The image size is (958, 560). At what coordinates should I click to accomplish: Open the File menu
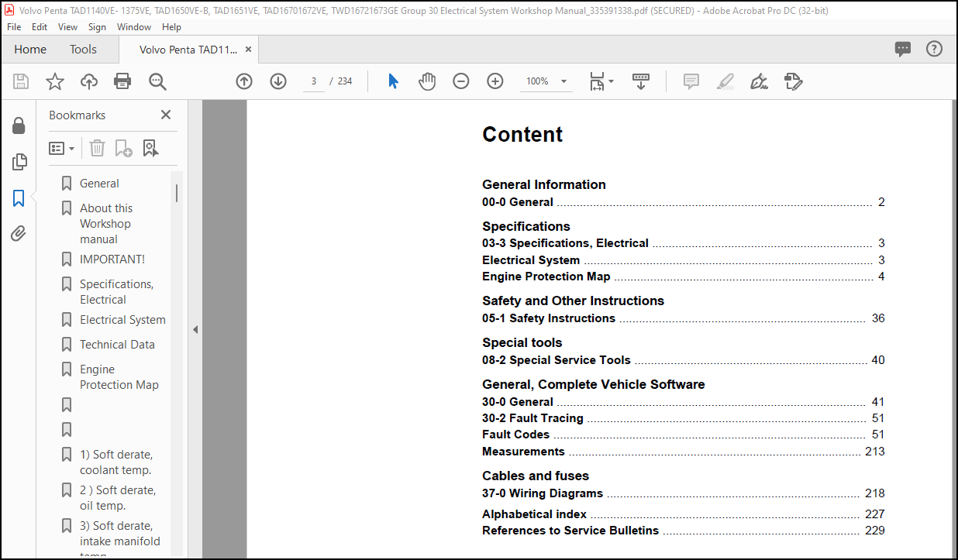click(x=14, y=26)
